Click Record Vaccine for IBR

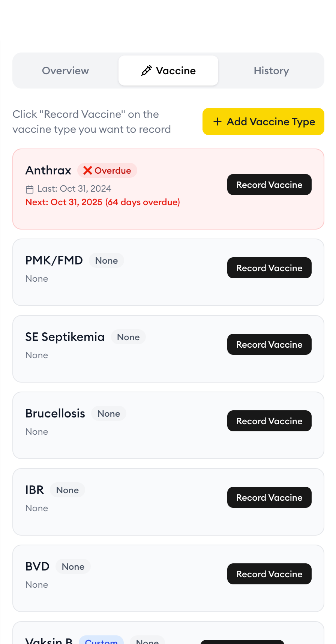coord(269,497)
